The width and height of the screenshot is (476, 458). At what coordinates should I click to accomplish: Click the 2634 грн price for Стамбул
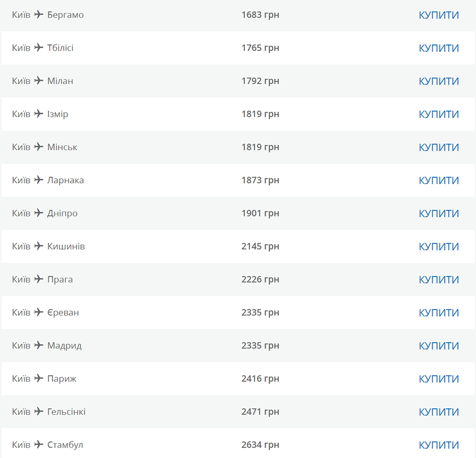[260, 445]
